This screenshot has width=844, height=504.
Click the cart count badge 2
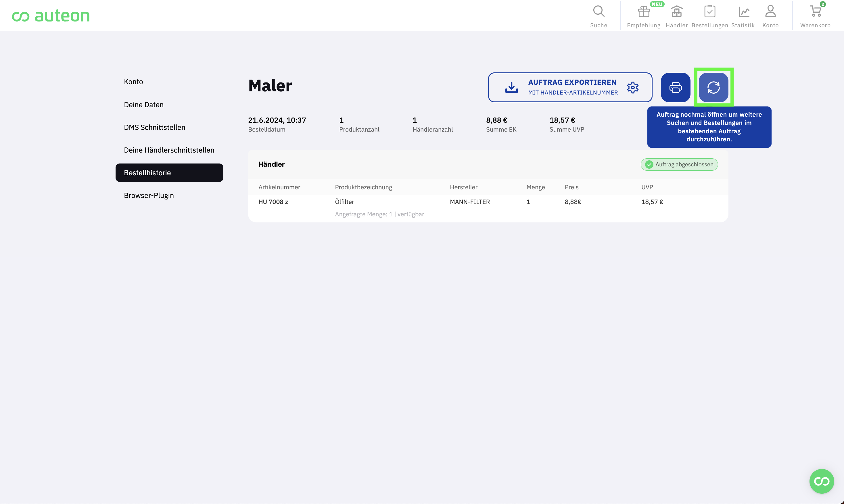823,4
